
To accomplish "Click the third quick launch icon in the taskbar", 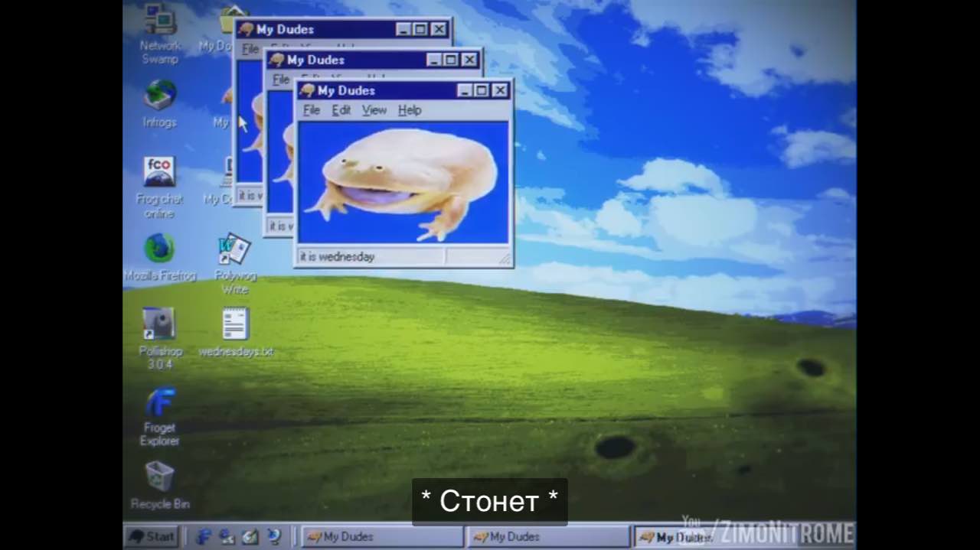I will pyautogui.click(x=250, y=536).
